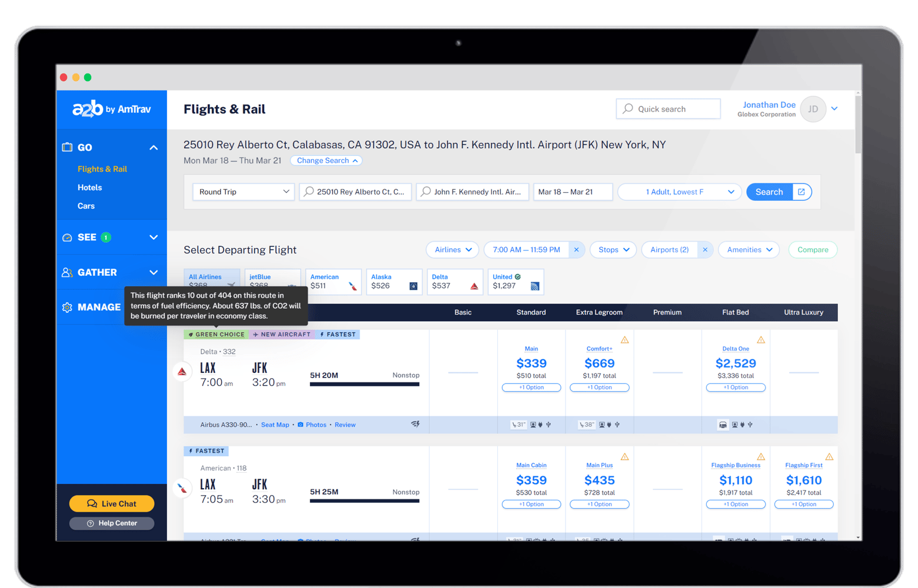Open the Cars section in sidebar

86,206
